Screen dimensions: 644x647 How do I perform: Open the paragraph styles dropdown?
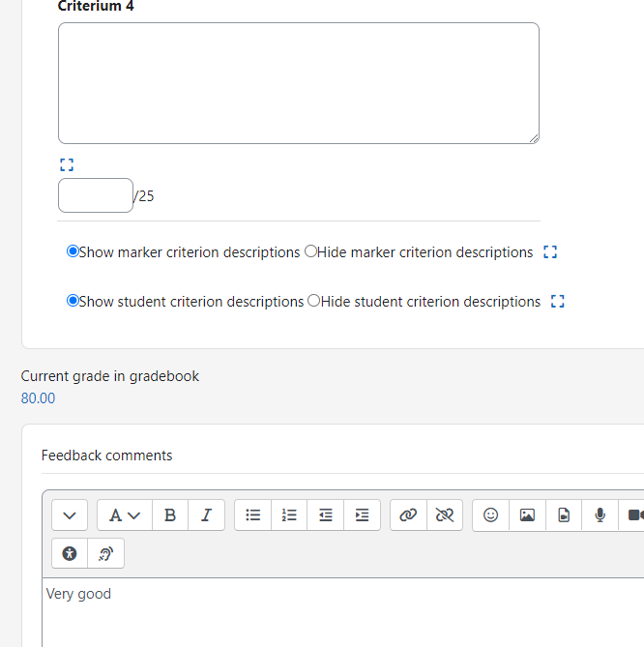125,515
